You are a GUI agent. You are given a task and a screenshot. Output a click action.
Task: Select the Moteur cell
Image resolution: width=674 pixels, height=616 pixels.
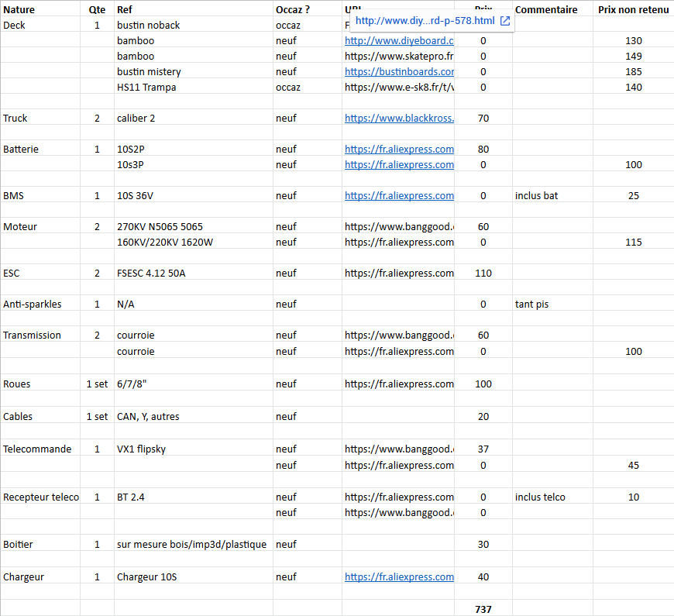40,226
